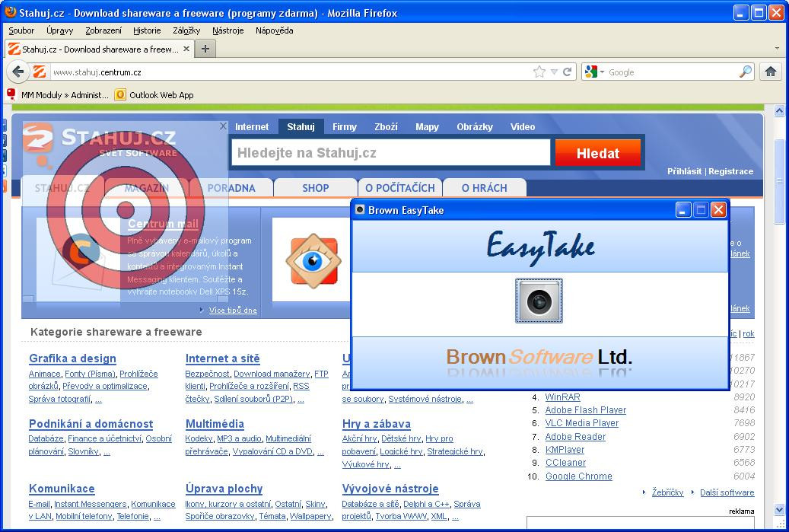Switch to the PORADNA tab
Screen dimensions: 789x532
click(231, 188)
